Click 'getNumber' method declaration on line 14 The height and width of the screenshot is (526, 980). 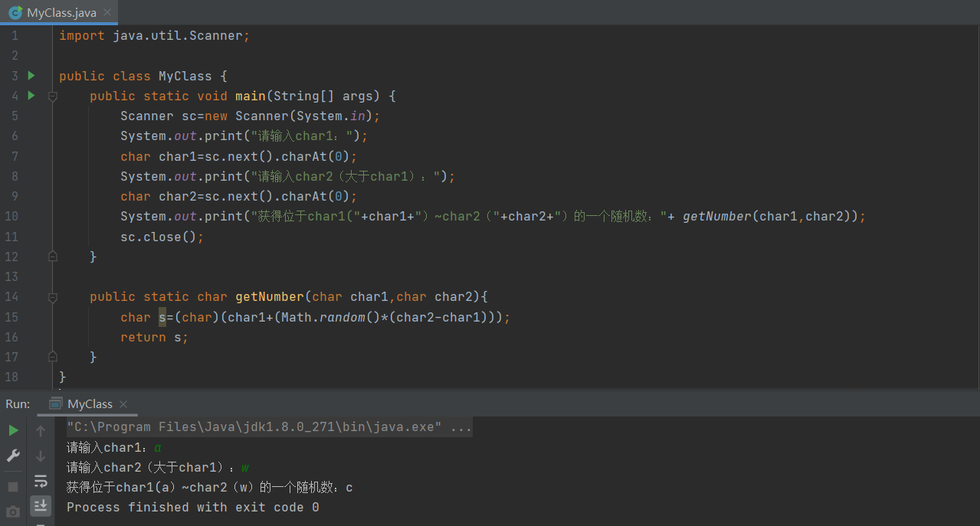click(x=270, y=296)
